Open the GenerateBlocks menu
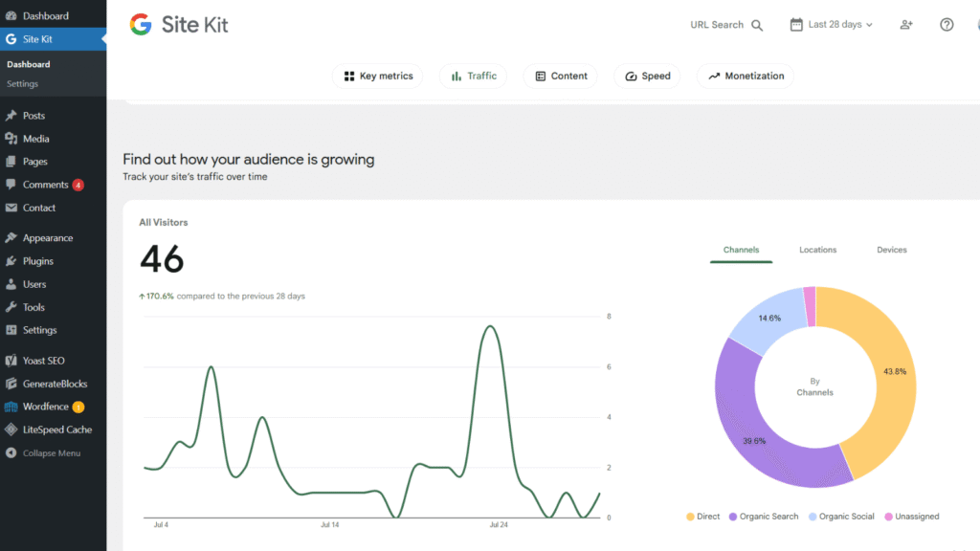The width and height of the screenshot is (980, 551). coord(54,384)
